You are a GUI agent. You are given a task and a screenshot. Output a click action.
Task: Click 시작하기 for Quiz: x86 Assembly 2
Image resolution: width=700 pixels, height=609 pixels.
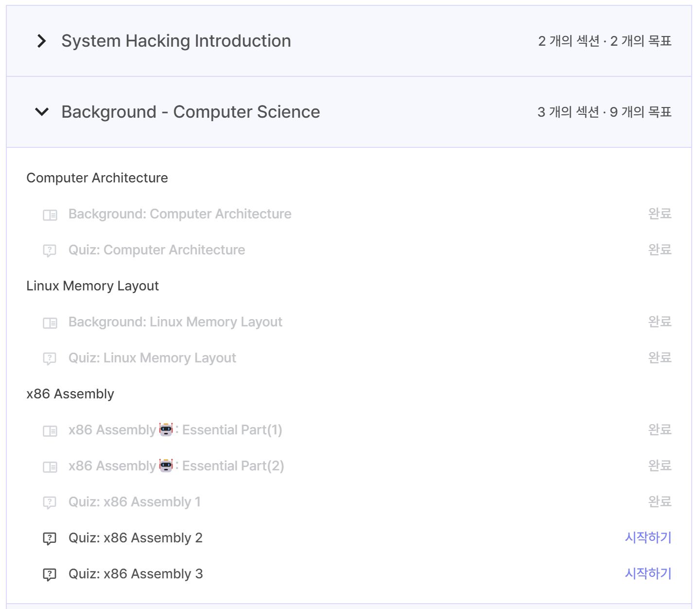(648, 537)
